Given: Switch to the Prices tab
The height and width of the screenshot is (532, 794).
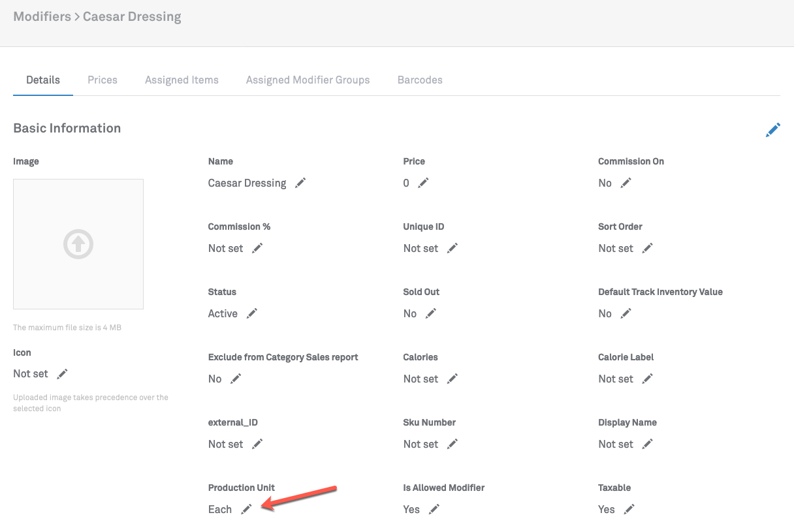Looking at the screenshot, I should tap(103, 80).
